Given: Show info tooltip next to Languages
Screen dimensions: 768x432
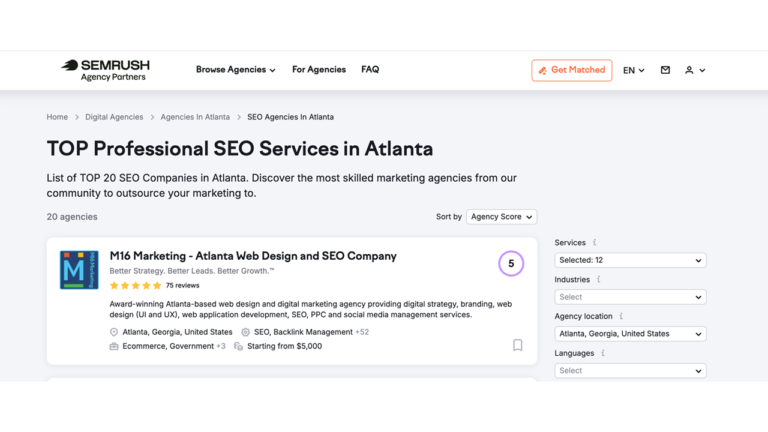Looking at the screenshot, I should coord(603,353).
